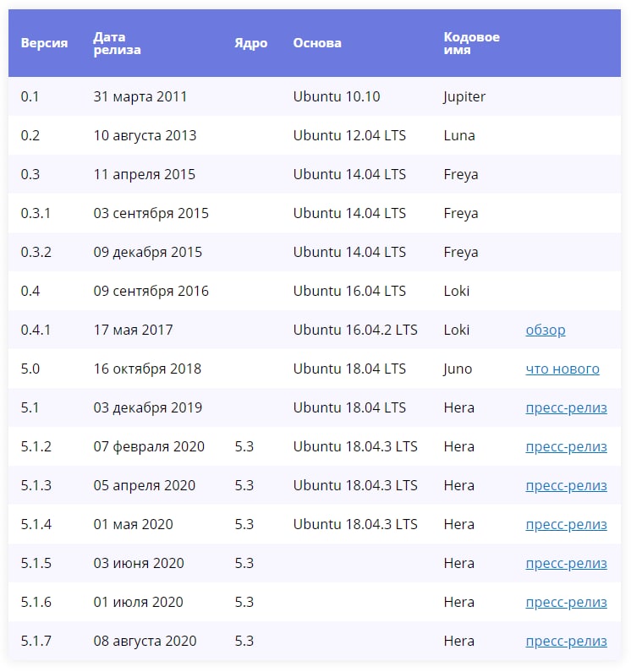Screen dimensions: 631x672
Task: Click version number 5.1.2
Action: point(36,446)
